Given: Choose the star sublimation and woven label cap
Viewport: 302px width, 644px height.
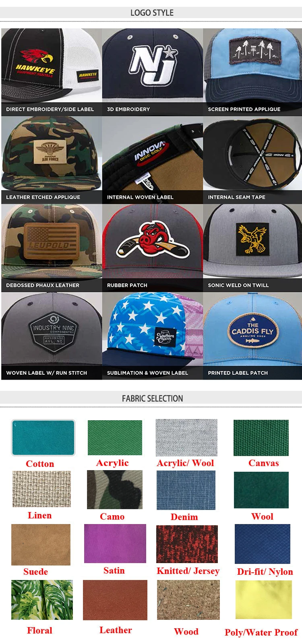Looking at the screenshot, I should point(153,336).
